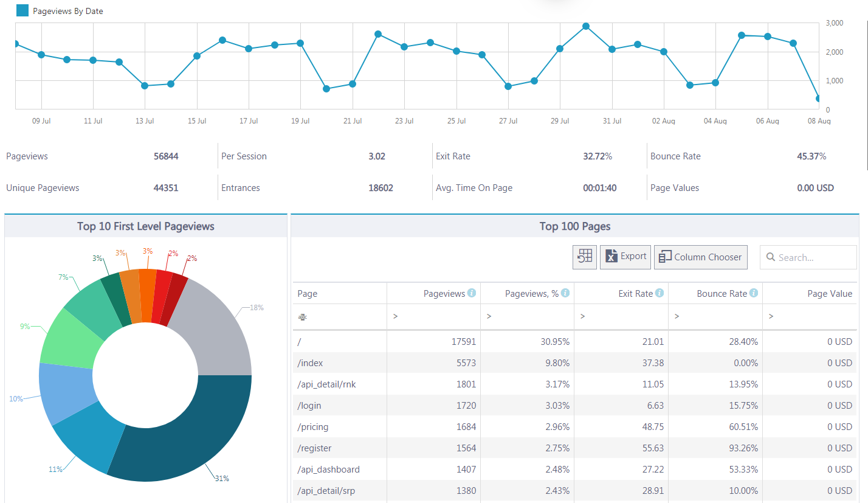This screenshot has height=503, width=868.
Task: Open the Page column text filter icon
Action: [x=302, y=316]
